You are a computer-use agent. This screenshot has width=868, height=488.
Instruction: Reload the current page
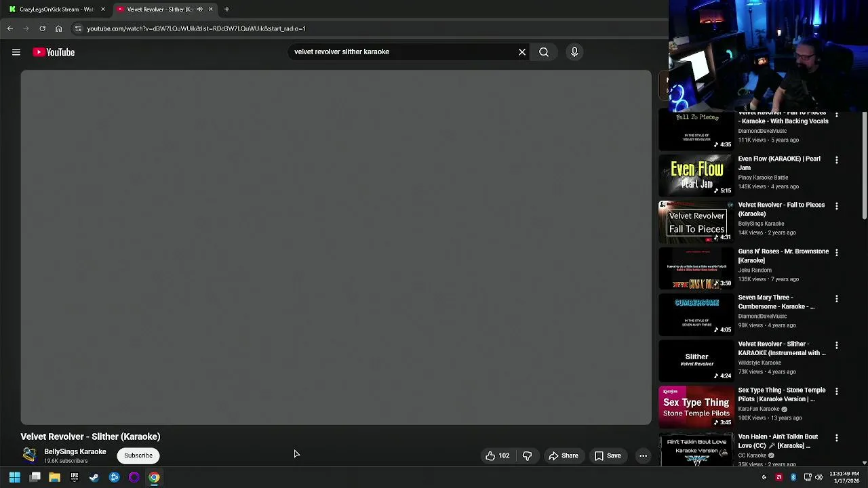[42, 28]
